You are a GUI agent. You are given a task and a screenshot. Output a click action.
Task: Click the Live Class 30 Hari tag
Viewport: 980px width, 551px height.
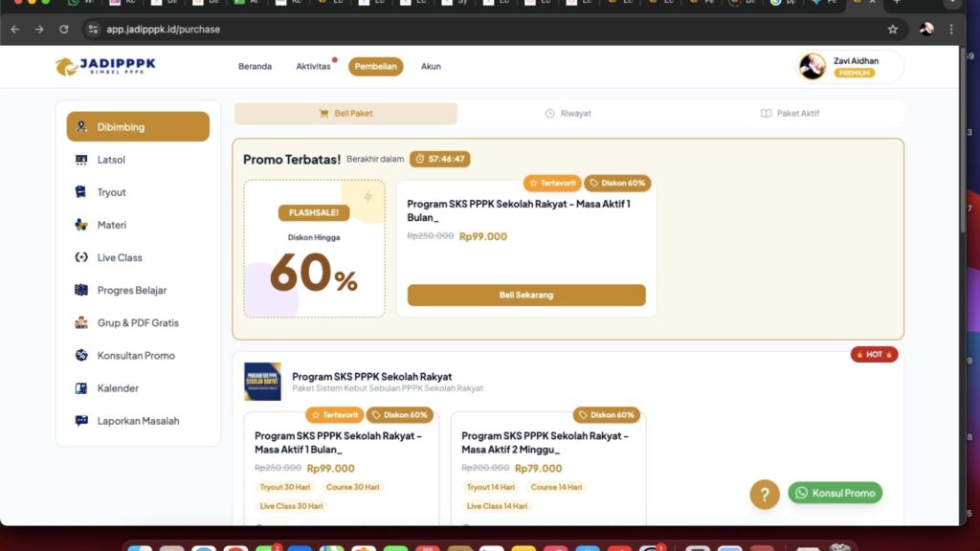[291, 506]
